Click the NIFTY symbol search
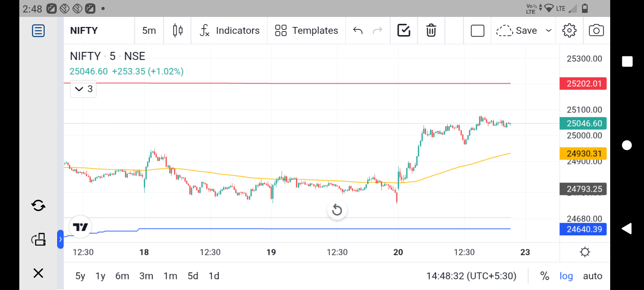Viewport: 644px width, 290px height. pyautogui.click(x=84, y=31)
